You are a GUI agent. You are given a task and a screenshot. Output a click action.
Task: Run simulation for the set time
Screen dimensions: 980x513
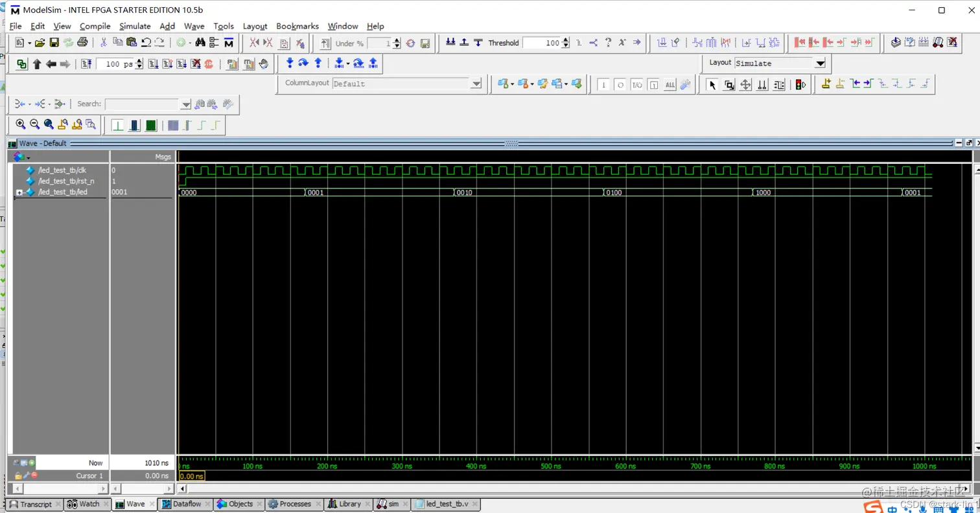(154, 64)
